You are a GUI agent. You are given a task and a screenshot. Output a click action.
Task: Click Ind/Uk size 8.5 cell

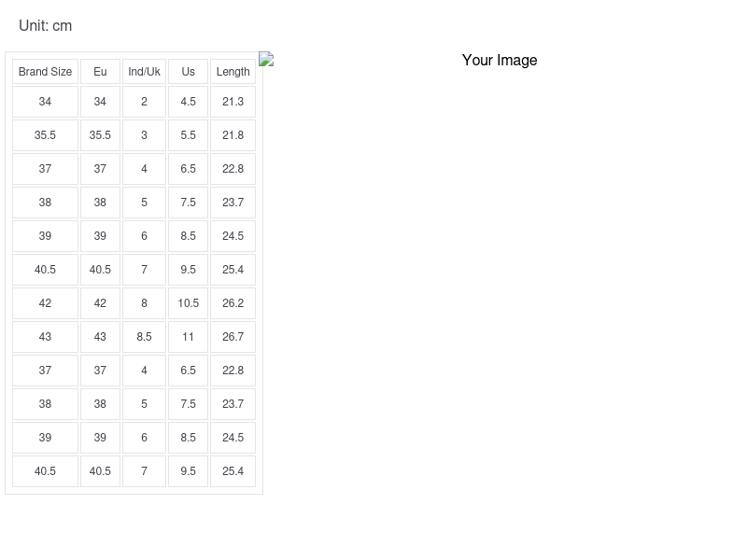coord(144,337)
